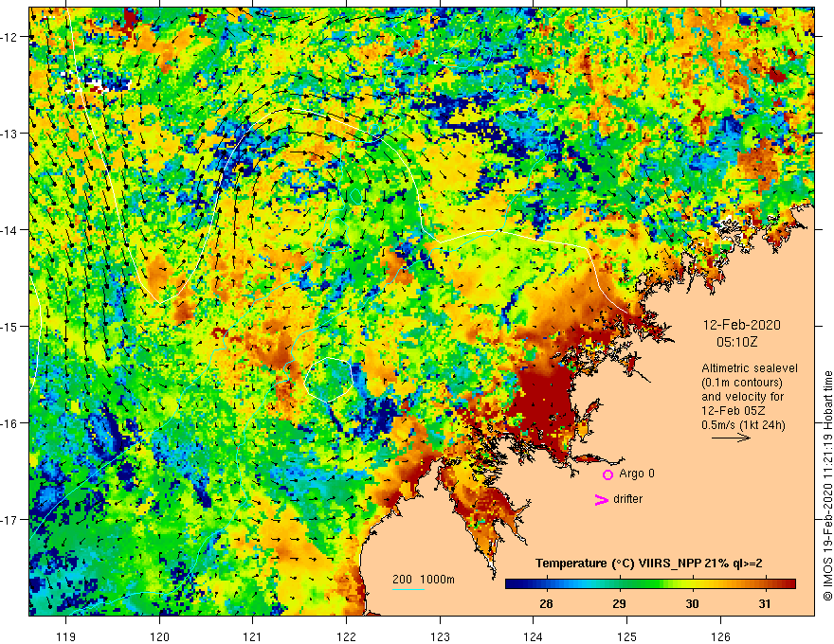Screen dimensions: 834x644
Task: Click the 05:10Z time label
Action: tap(736, 342)
